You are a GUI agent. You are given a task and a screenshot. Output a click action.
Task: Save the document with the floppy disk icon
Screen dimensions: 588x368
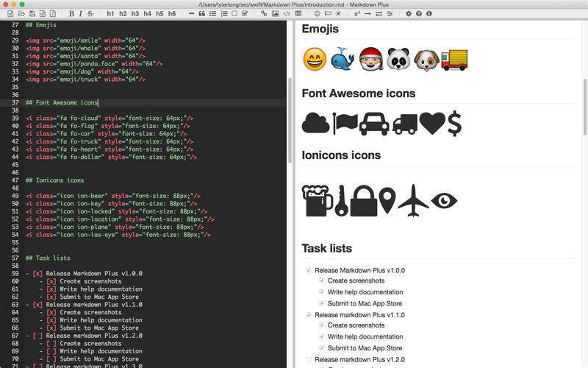32,13
